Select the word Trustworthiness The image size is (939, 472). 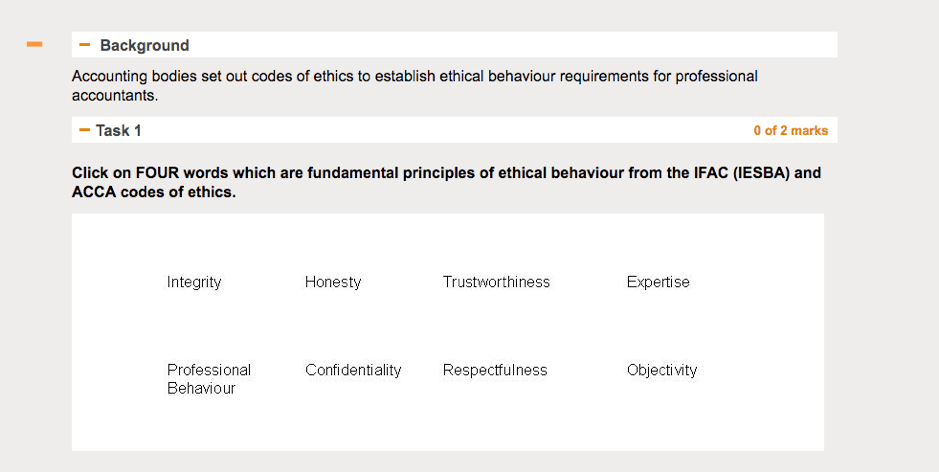pos(496,282)
